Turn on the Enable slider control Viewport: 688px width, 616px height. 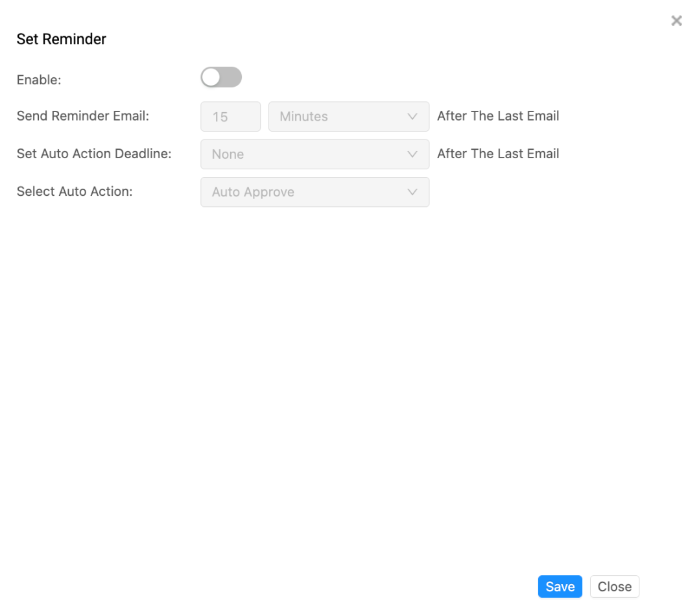220,77
